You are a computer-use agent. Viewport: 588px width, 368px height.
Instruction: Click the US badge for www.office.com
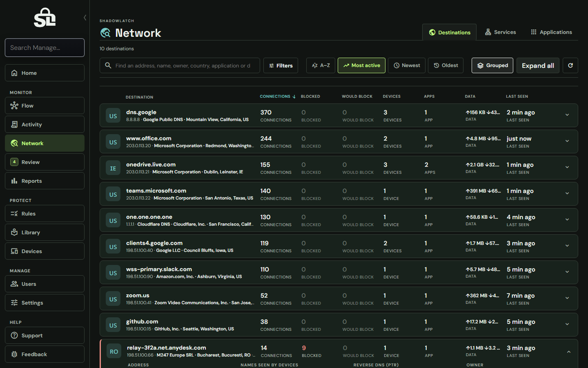coord(113,142)
